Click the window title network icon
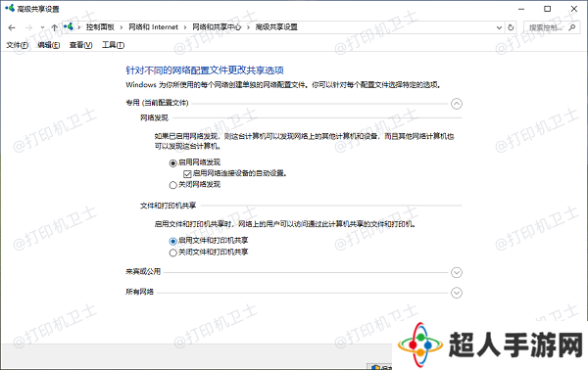Screen dimensions: 588x370 pyautogui.click(x=10, y=8)
